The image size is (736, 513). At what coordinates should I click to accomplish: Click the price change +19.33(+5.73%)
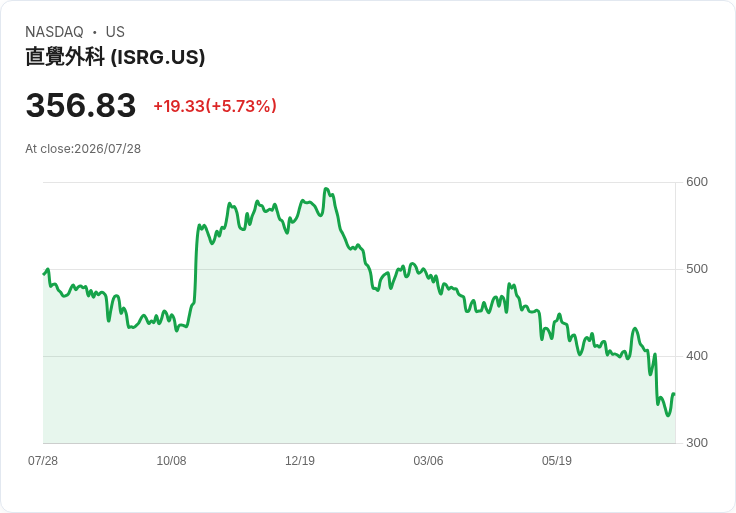[215, 106]
